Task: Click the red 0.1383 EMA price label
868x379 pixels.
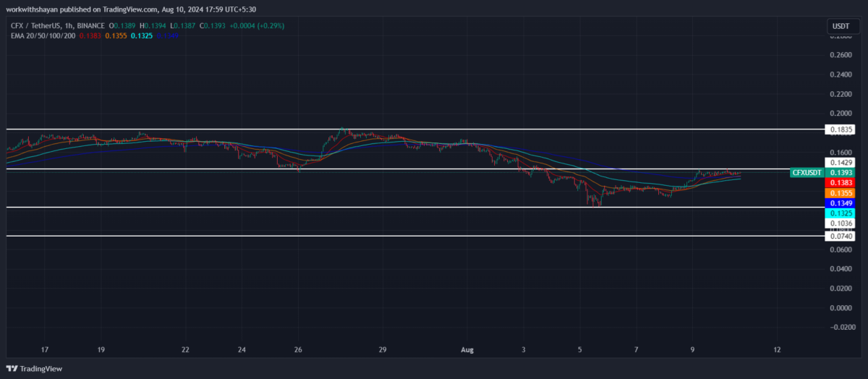Action: pyautogui.click(x=839, y=184)
